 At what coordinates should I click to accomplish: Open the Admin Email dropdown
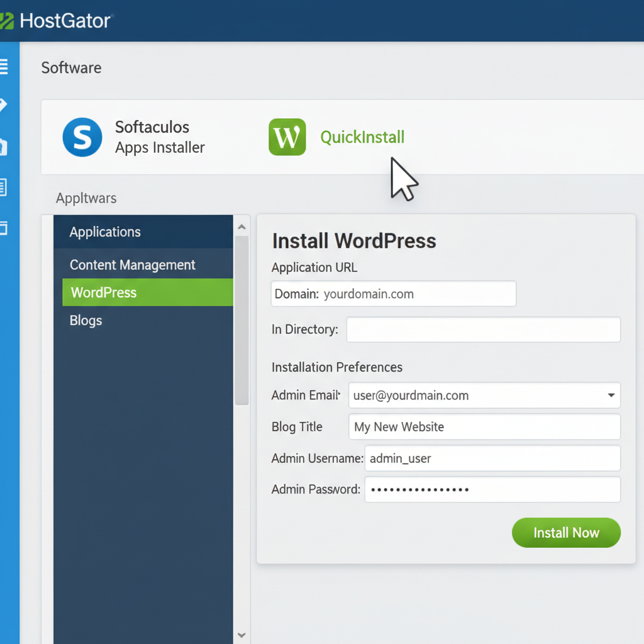[610, 396]
